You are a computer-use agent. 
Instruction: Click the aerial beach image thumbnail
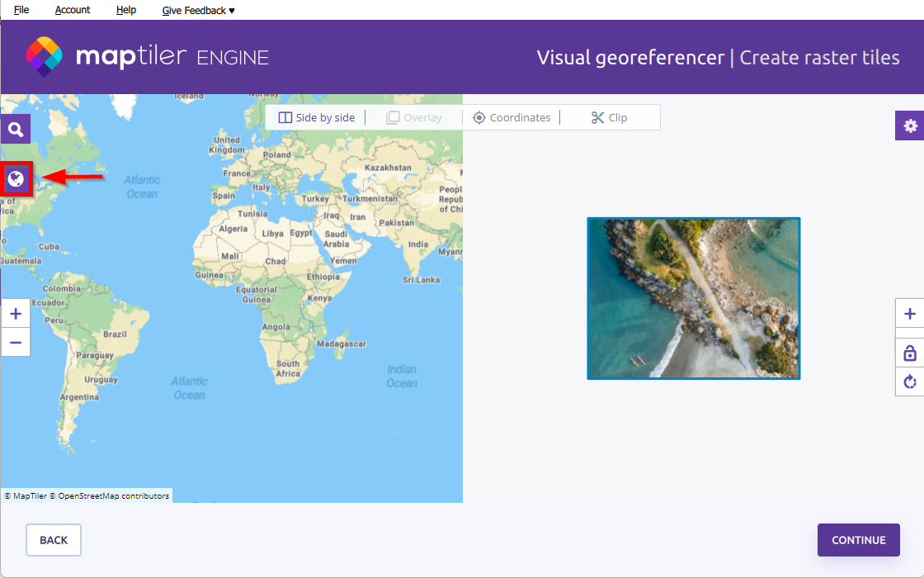pyautogui.click(x=693, y=298)
